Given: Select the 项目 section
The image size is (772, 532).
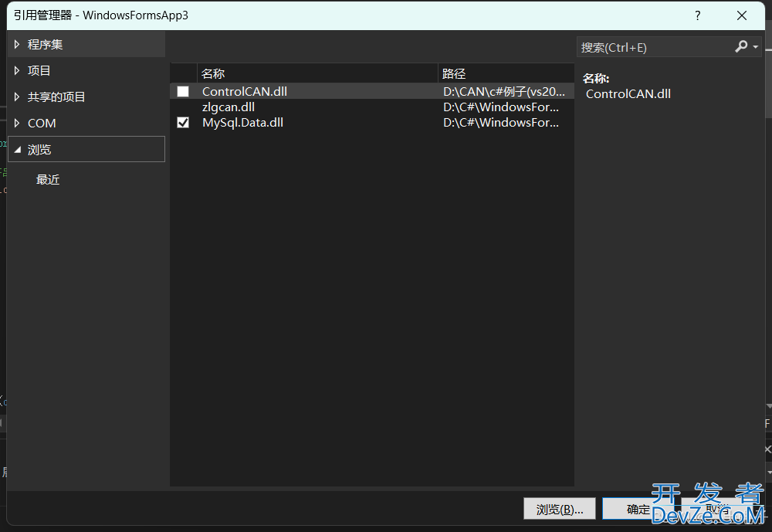Looking at the screenshot, I should point(86,70).
